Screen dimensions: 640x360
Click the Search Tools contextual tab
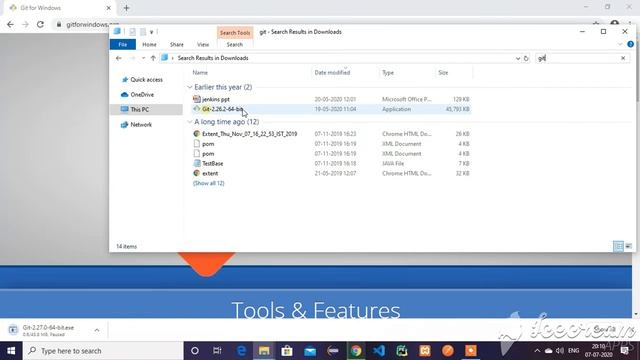pyautogui.click(x=235, y=33)
